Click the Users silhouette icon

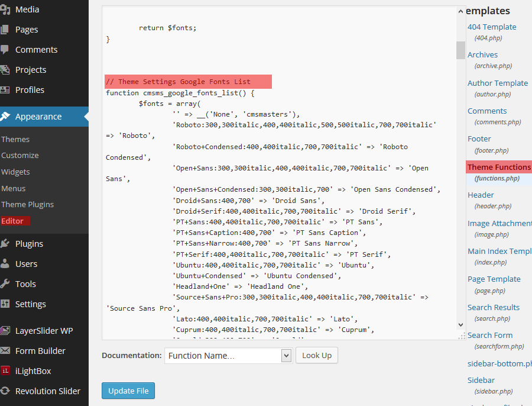[5, 263]
